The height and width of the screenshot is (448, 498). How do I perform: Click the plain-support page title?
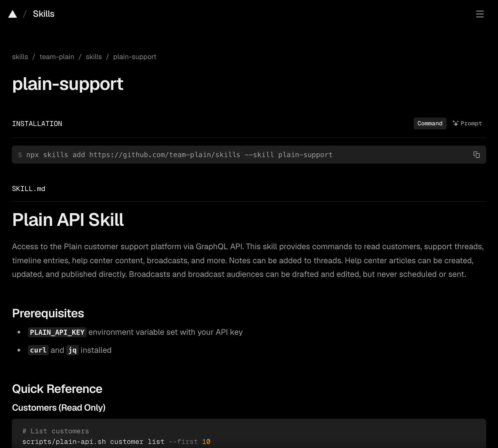coord(68,84)
